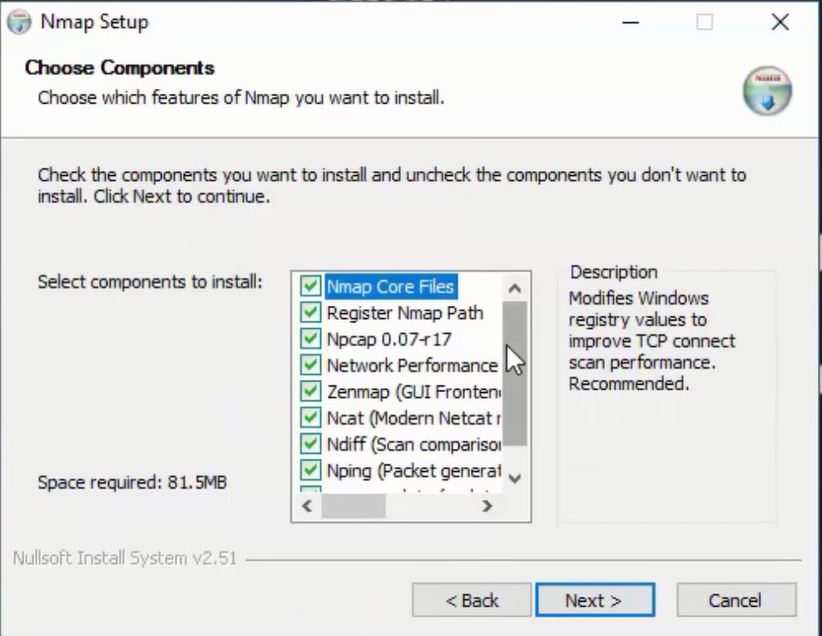Click the horizontal scrollbar left arrow
This screenshot has height=636, width=822.
[x=306, y=506]
